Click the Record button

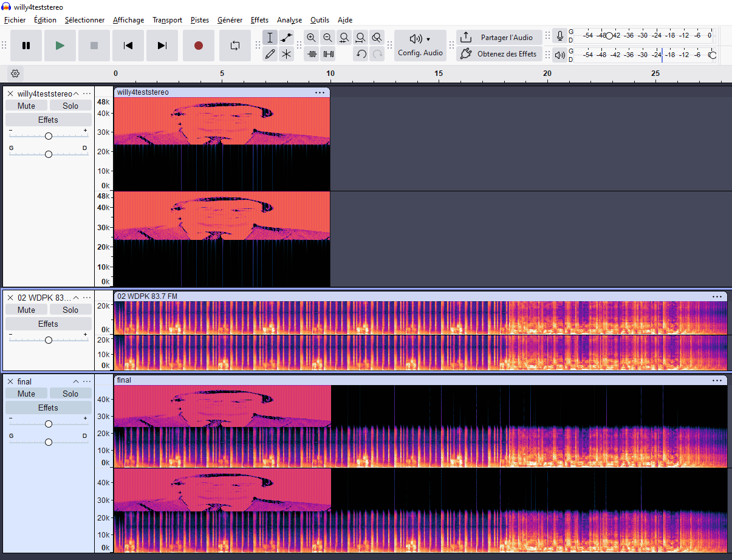pos(199,46)
